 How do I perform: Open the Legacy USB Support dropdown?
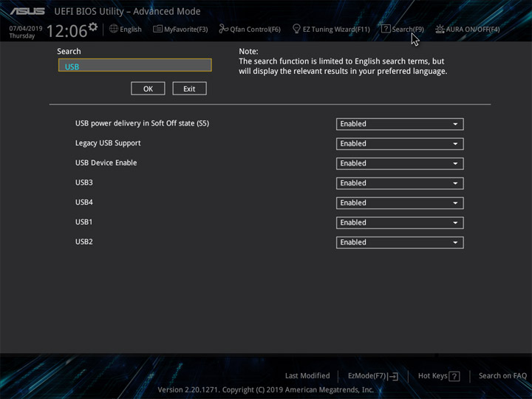(400, 144)
